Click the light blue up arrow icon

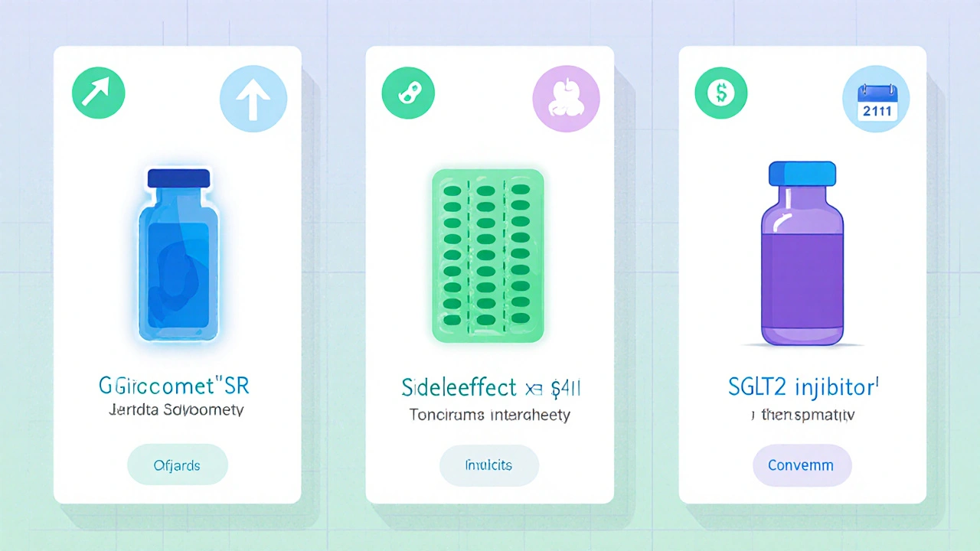[x=253, y=99]
